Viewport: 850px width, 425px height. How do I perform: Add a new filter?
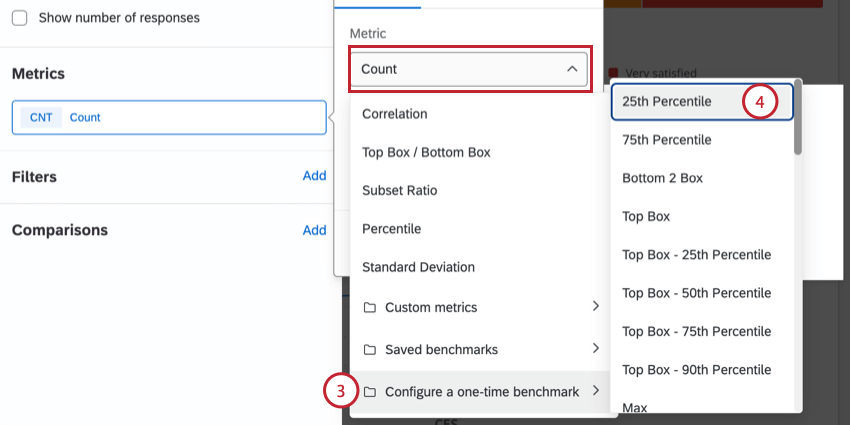[x=314, y=176]
